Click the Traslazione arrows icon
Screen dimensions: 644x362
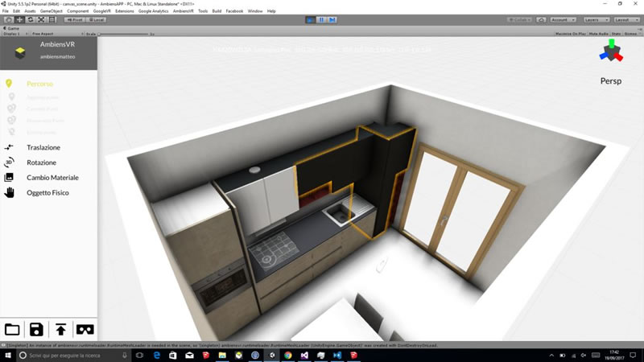click(10, 147)
